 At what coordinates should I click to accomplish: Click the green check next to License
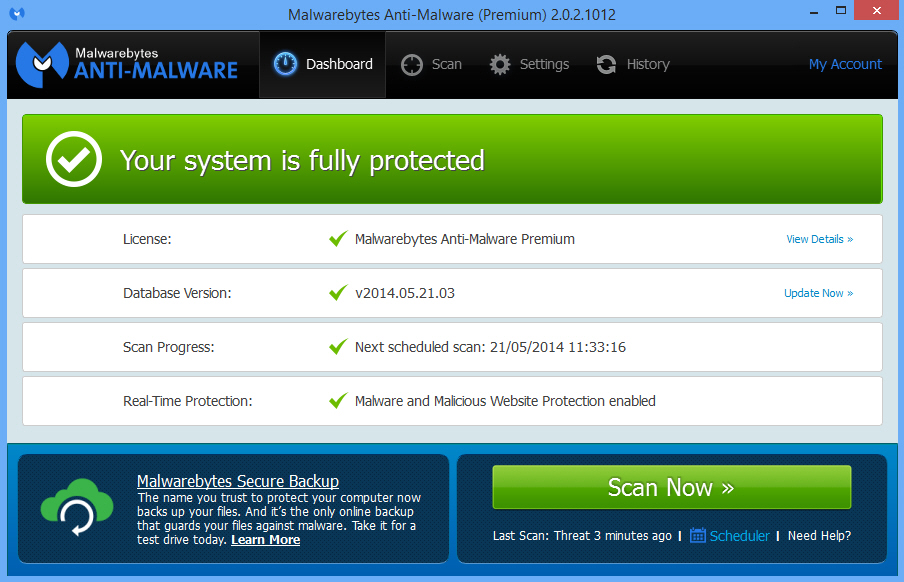click(338, 238)
